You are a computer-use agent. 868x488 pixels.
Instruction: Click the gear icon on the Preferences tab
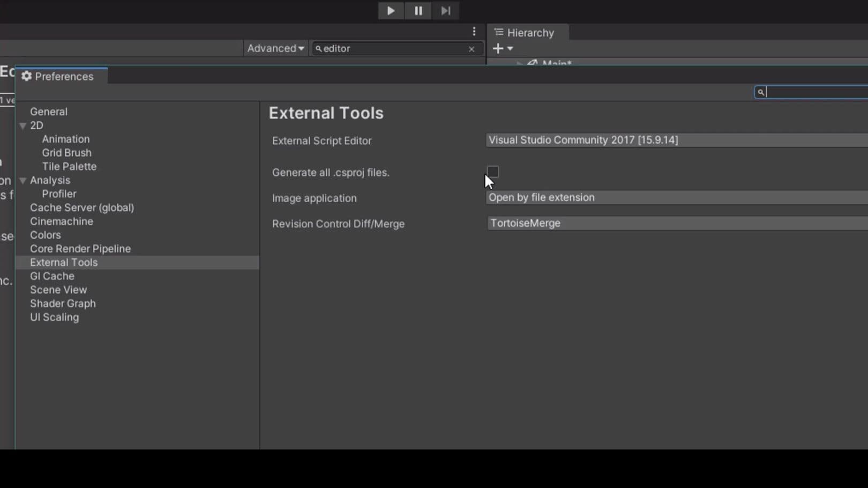point(26,76)
